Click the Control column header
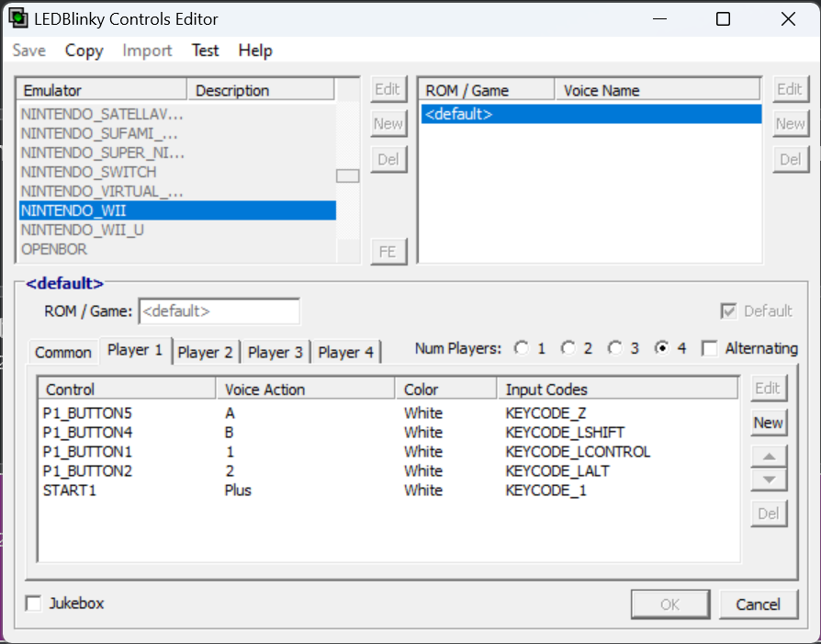 (x=128, y=390)
